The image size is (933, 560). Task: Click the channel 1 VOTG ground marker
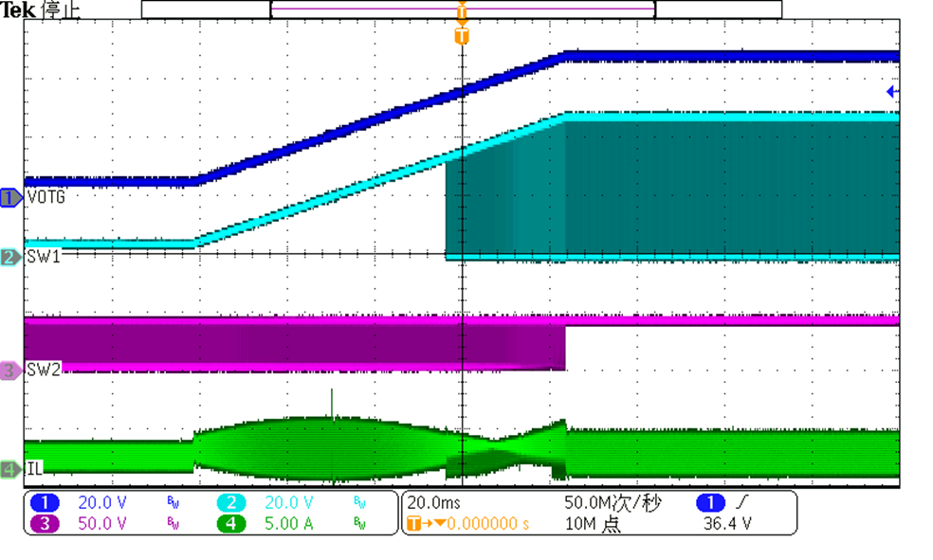[x=11, y=198]
